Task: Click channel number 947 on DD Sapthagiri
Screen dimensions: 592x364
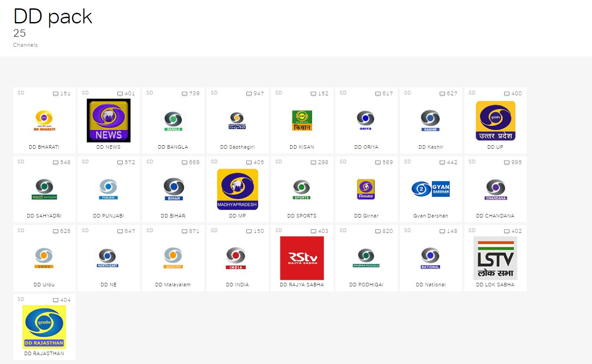Action: pos(258,94)
